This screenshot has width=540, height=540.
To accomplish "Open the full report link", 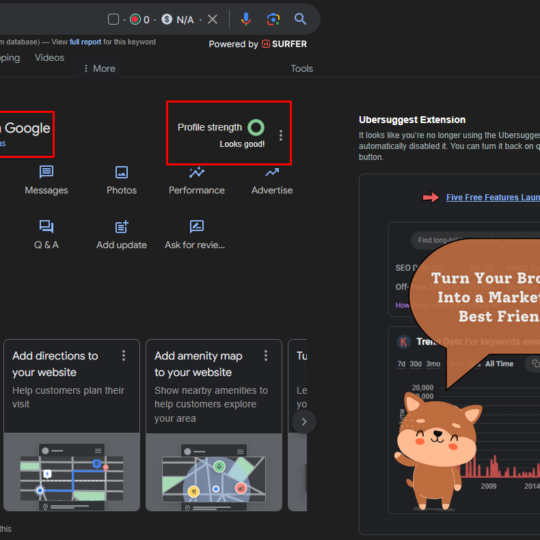I will pos(85,42).
